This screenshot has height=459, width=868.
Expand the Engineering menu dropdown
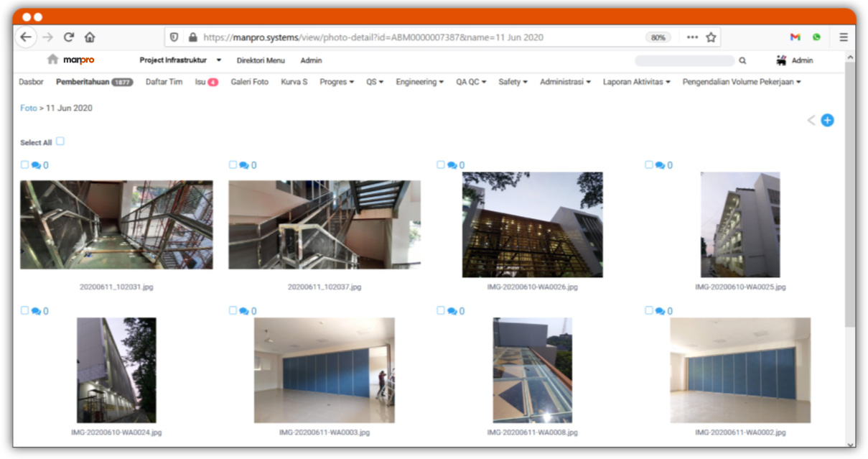(x=419, y=82)
